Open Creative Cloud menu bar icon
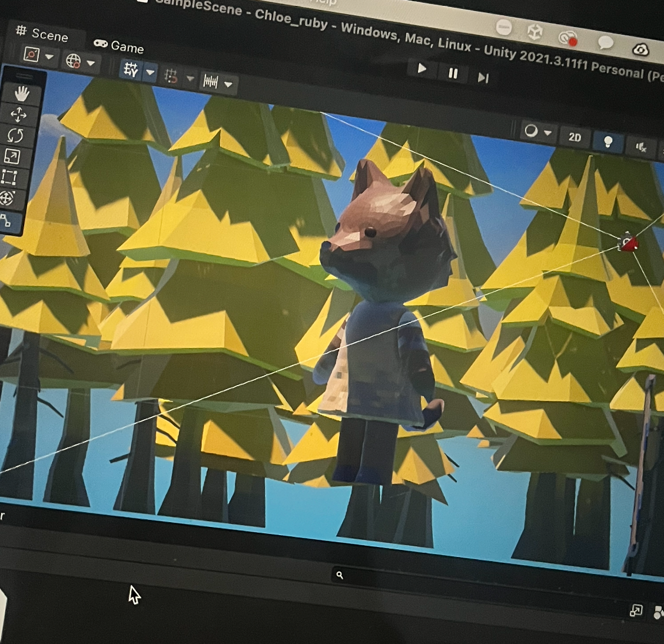 [x=568, y=38]
